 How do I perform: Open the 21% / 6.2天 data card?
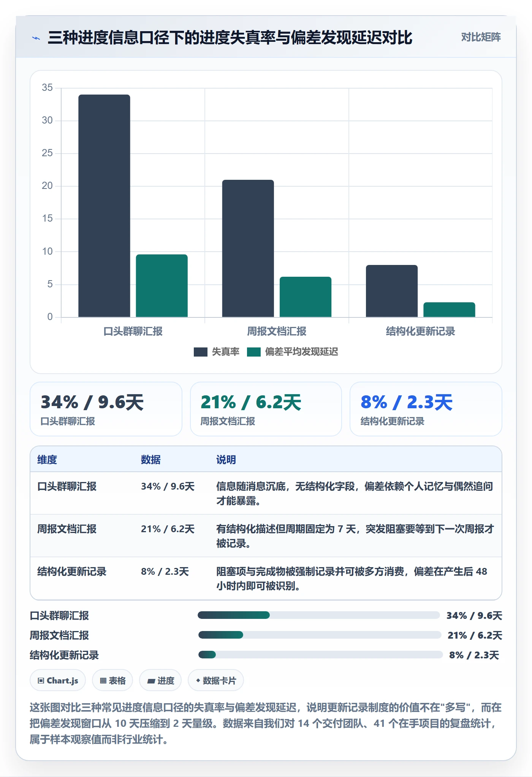click(x=266, y=409)
